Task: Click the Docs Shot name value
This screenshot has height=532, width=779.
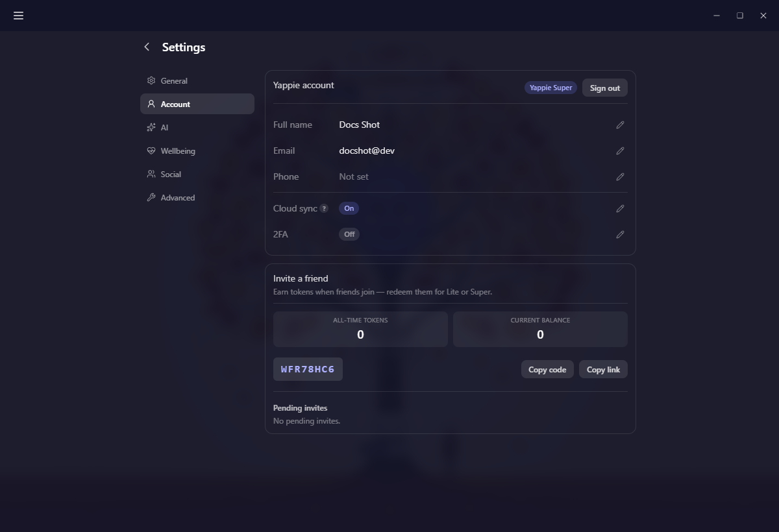Action: point(360,125)
